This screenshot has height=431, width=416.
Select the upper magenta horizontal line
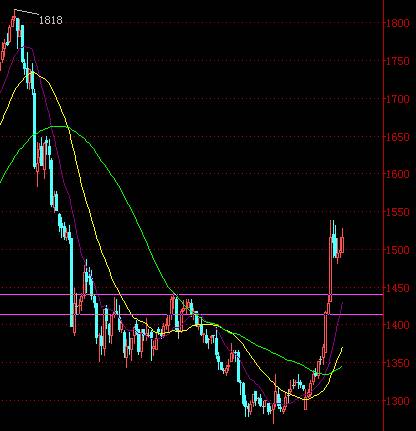pos(192,294)
